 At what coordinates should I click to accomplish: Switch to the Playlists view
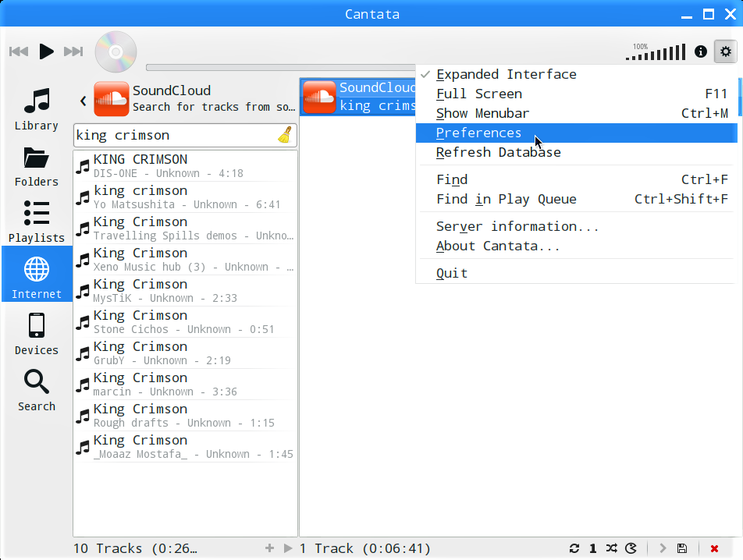click(37, 222)
